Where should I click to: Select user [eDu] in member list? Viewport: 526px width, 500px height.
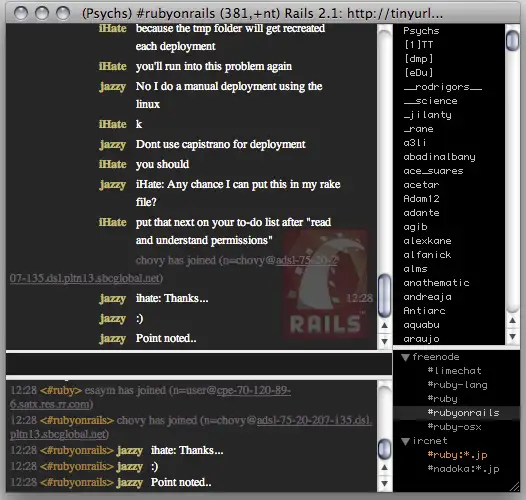(x=419, y=73)
